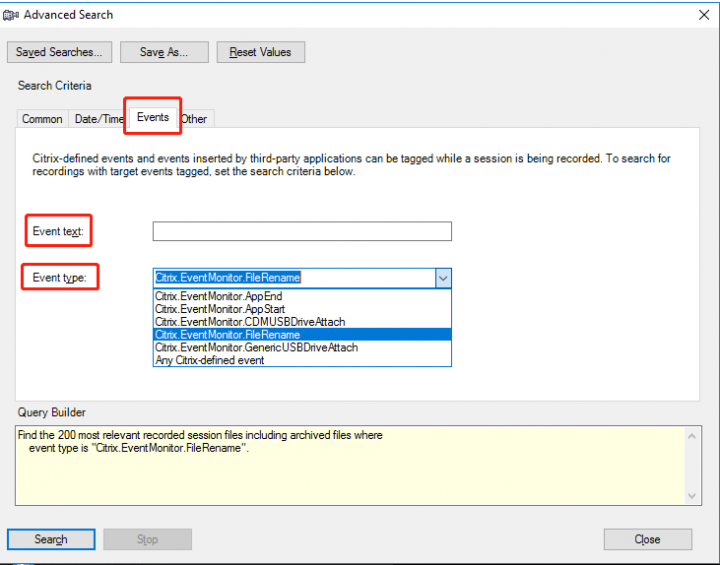Open the Saved Searches dialog
This screenshot has width=720, height=565.
tap(59, 52)
